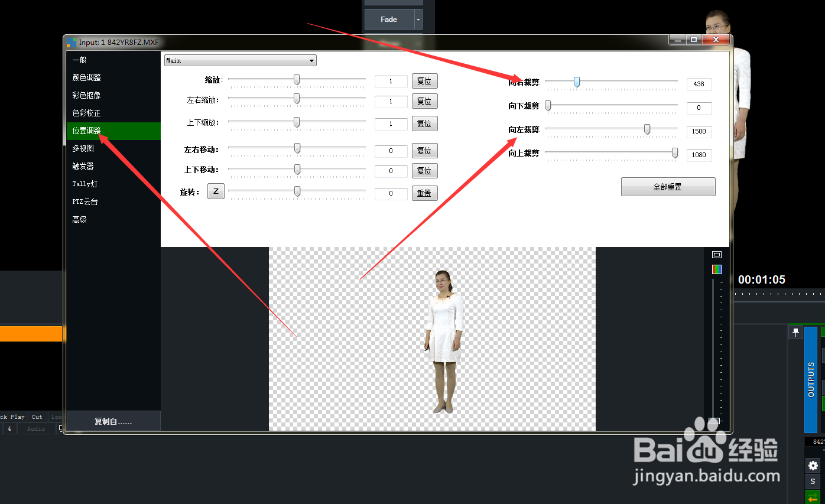The width and height of the screenshot is (825, 504).
Task: Enable the Loop toggle next to Cut
Action: tap(57, 417)
